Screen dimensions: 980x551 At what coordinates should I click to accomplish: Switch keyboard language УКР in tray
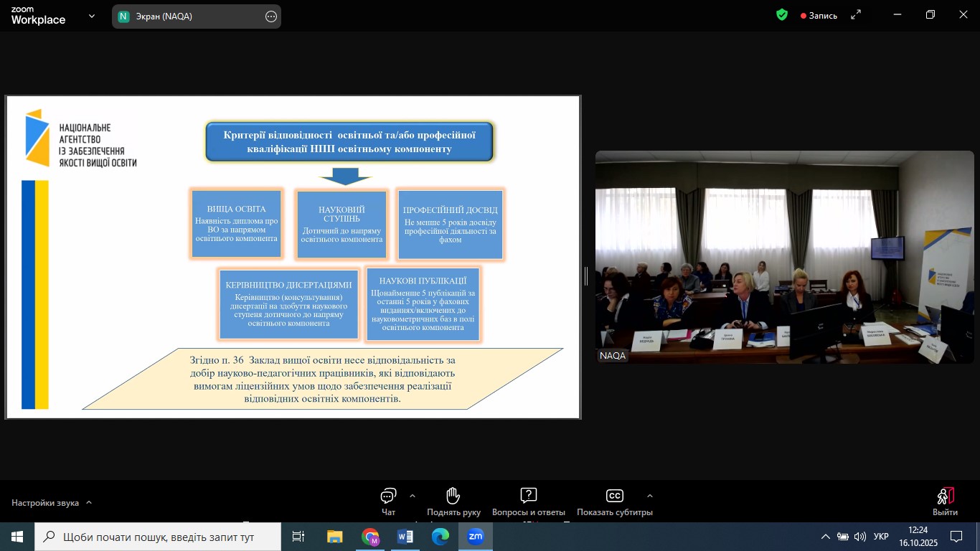[x=881, y=537]
